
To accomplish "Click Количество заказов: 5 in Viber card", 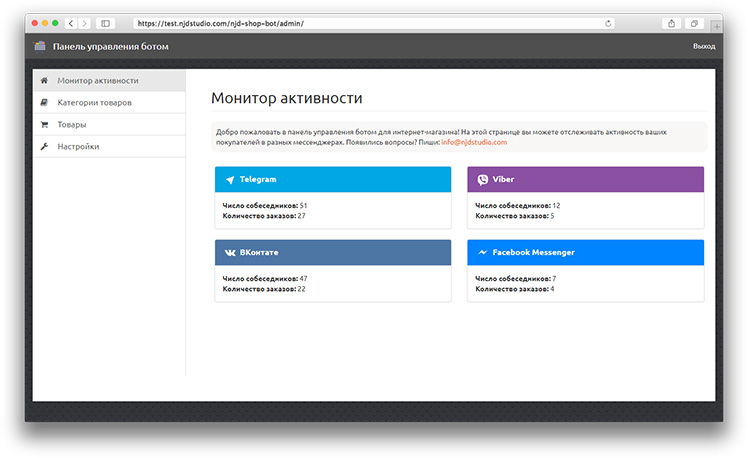I will point(515,216).
